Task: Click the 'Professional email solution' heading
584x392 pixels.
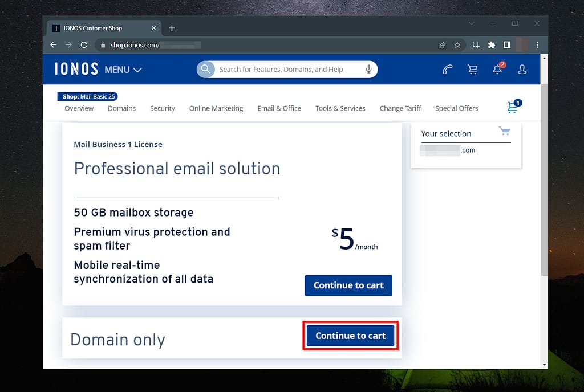Action: coord(177,169)
